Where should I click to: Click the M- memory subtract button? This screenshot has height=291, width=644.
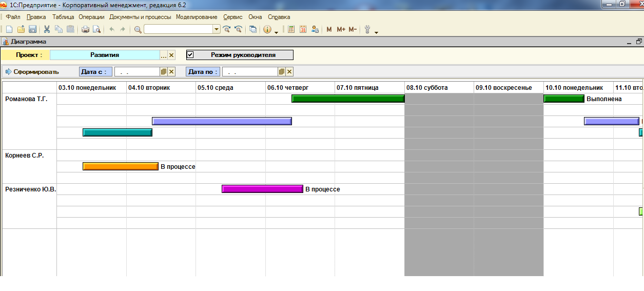(353, 29)
